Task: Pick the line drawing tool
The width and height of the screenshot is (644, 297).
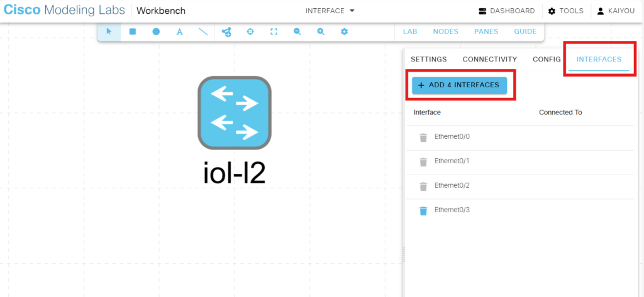Action: point(203,31)
